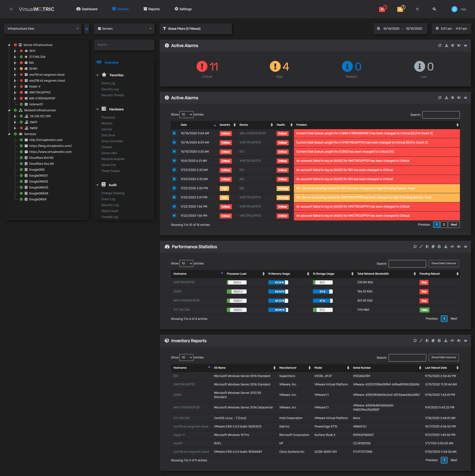This screenshot has height=476, width=475.
Task: Print the Performance Statistics table
Action: [x=439, y=247]
